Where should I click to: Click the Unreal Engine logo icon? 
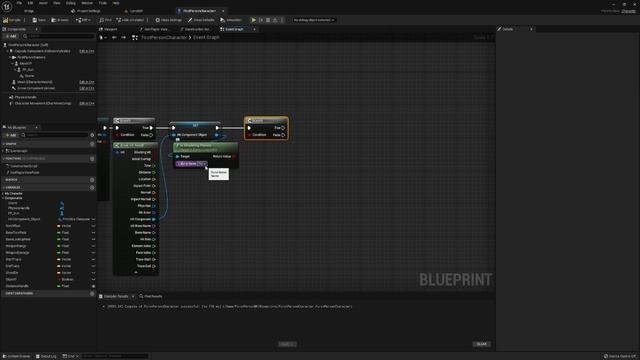[7, 7]
